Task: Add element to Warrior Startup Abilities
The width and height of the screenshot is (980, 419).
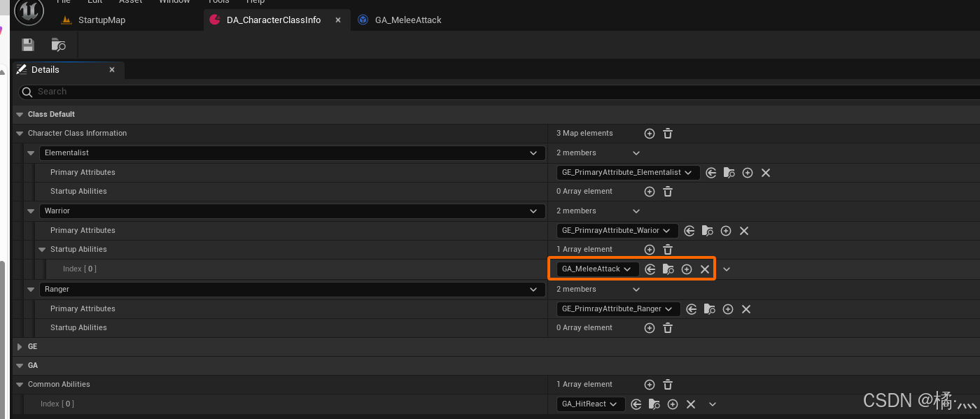Action: (x=650, y=249)
